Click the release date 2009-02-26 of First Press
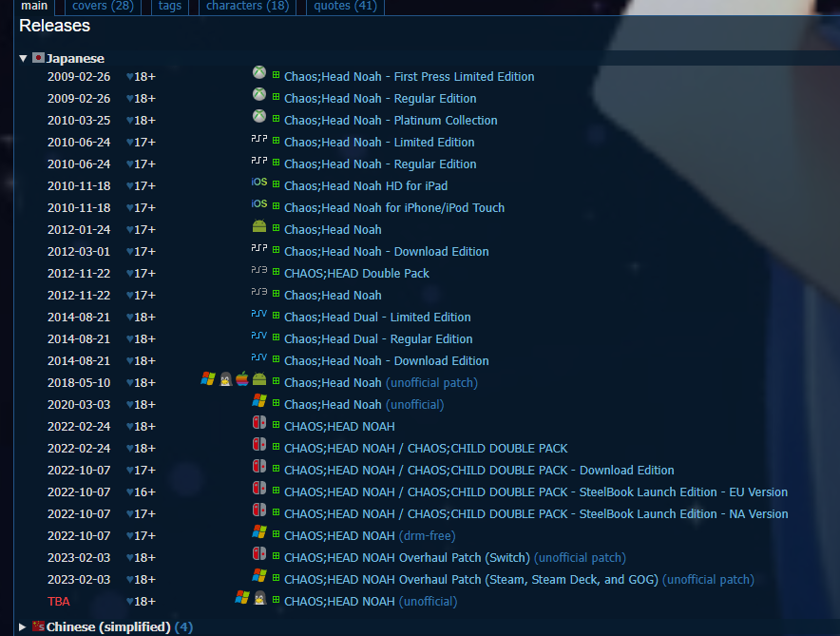Image resolution: width=840 pixels, height=636 pixels. [79, 77]
